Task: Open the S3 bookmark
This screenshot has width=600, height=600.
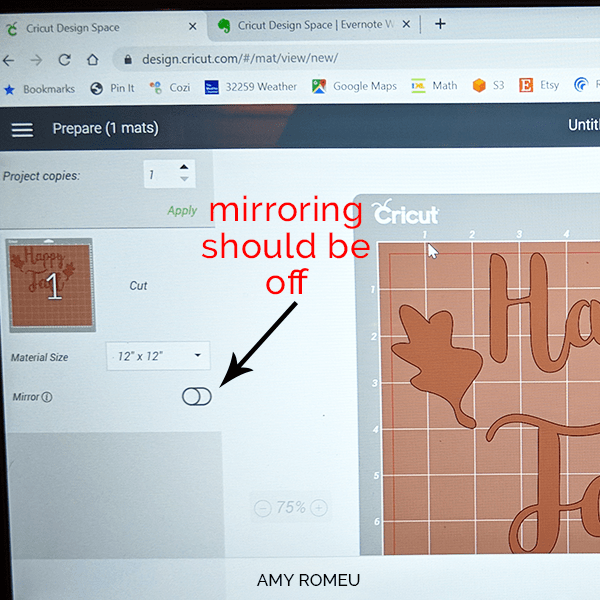Action: pyautogui.click(x=488, y=85)
